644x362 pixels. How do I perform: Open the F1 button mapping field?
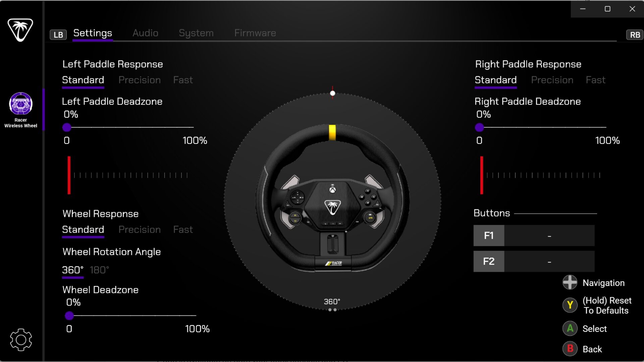(x=549, y=236)
